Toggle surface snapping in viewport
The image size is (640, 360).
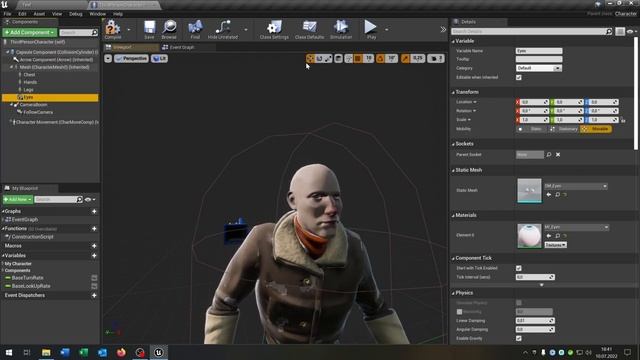pos(349,59)
